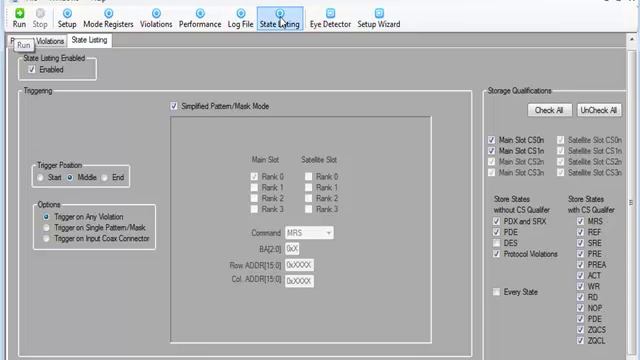Toggle Satellite Slot CS2n checkbox
This screenshot has width=640, height=360.
tap(561, 162)
